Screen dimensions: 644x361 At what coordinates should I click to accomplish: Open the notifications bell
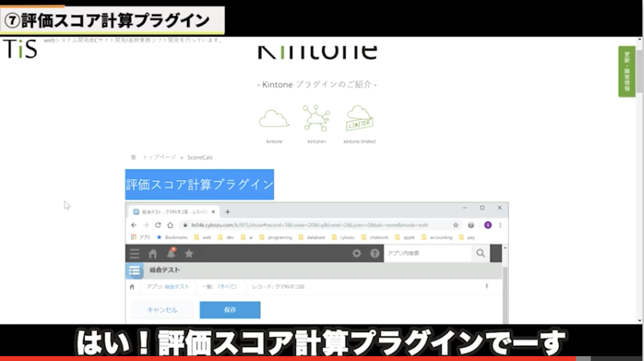[x=171, y=254]
